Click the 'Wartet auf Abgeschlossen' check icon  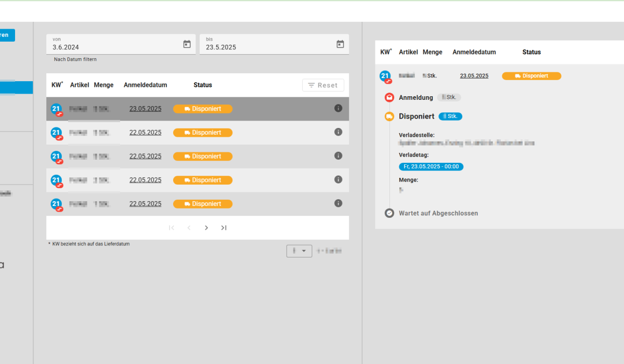pyautogui.click(x=389, y=213)
